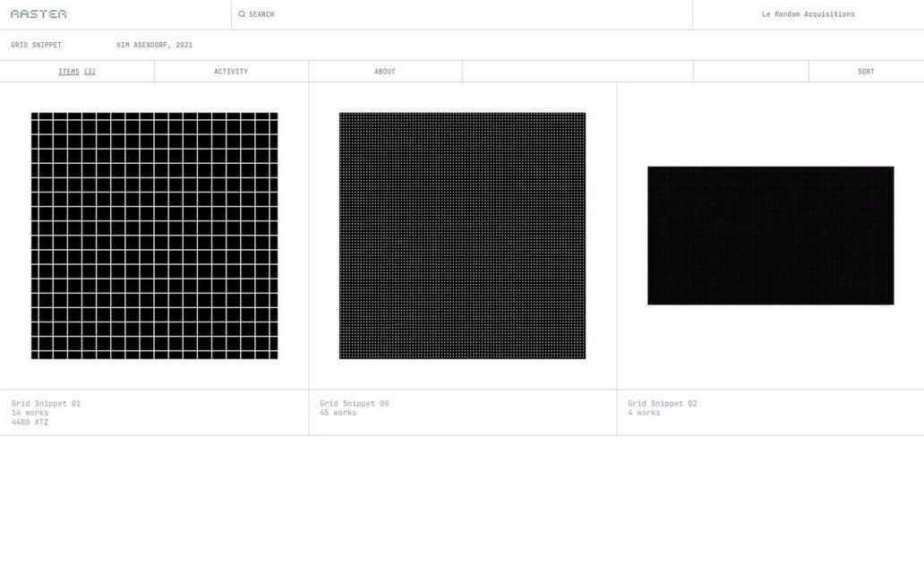This screenshot has width=924, height=575.
Task: Click the 4400 XTZ price
Action: (x=30, y=423)
